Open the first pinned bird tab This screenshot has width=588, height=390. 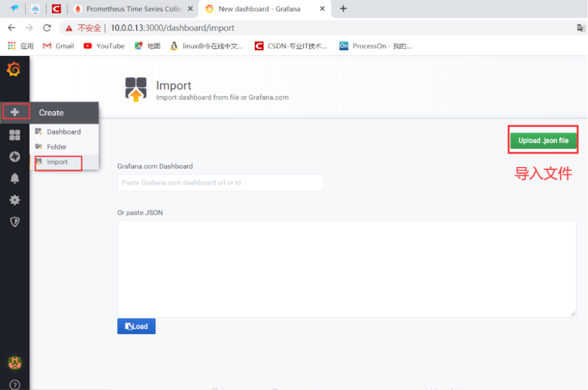pyautogui.click(x=14, y=9)
